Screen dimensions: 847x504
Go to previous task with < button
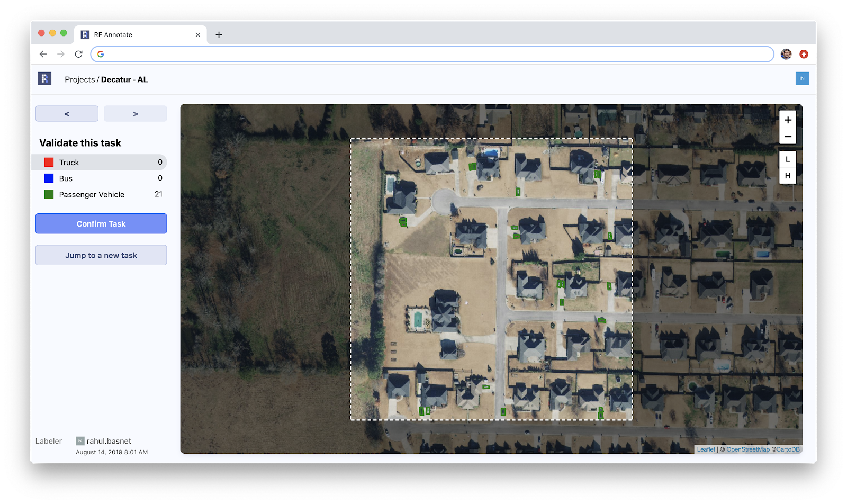67,114
